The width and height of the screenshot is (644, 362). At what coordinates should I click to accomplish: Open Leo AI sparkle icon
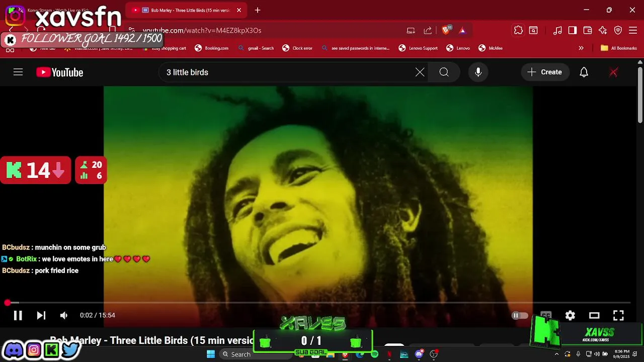pyautogui.click(x=603, y=30)
